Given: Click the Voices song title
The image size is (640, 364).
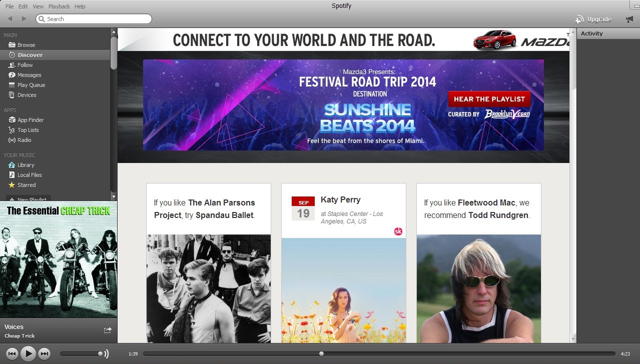Looking at the screenshot, I should pos(14,327).
